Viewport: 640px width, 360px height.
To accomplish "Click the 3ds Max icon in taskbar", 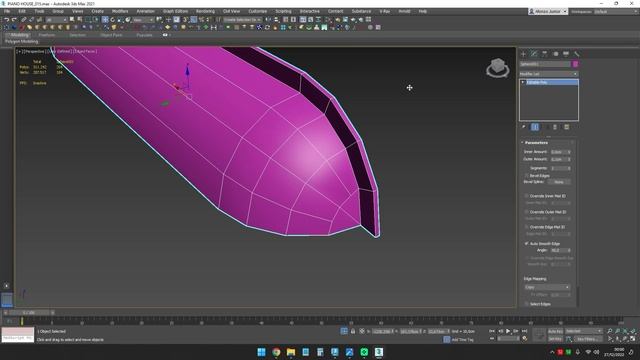I will [x=379, y=352].
